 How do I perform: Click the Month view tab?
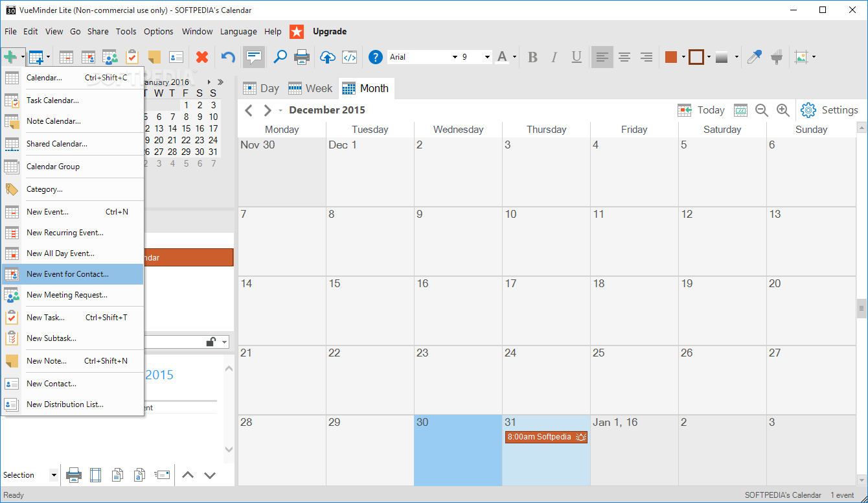[365, 88]
